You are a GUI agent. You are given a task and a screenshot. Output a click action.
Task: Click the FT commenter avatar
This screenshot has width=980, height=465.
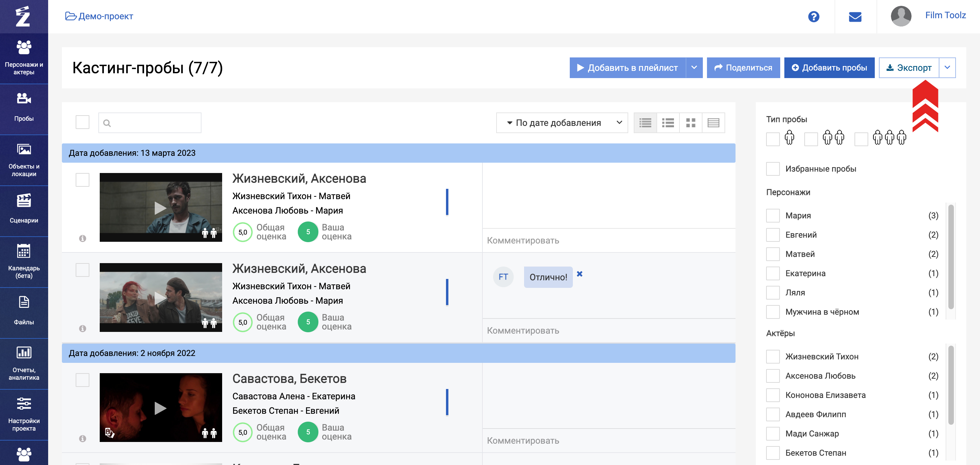pos(503,277)
